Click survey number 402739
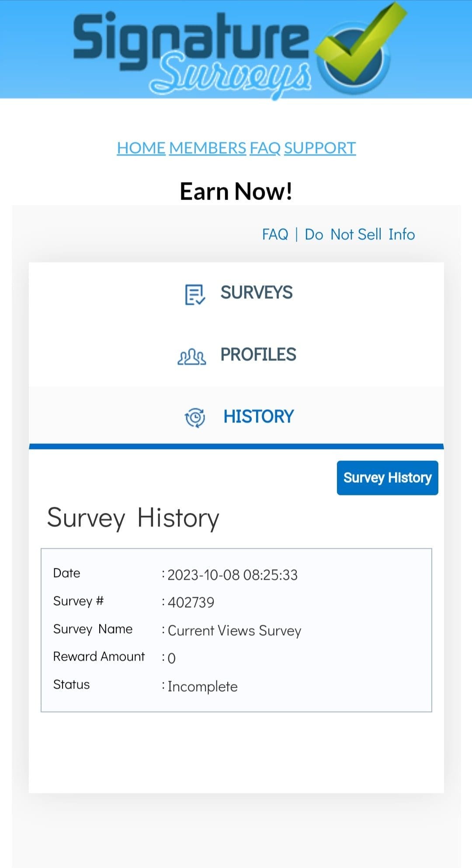 click(191, 603)
